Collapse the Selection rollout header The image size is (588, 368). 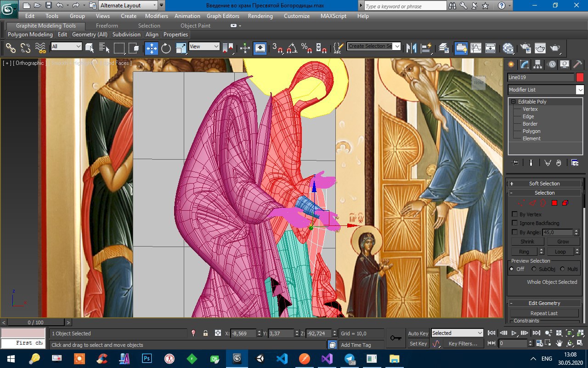[544, 193]
